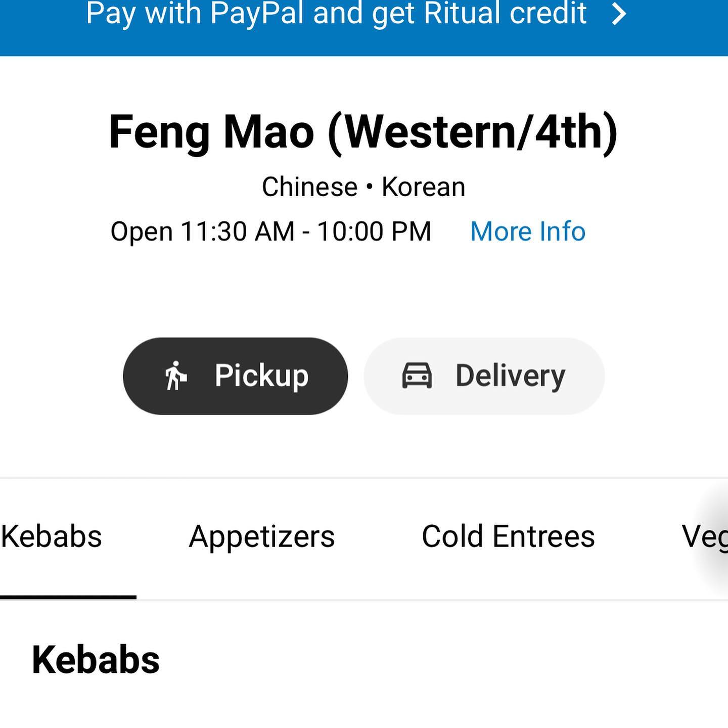Tap the chevron arrow on the PayPal banner
This screenshot has width=728, height=728.
tap(619, 14)
